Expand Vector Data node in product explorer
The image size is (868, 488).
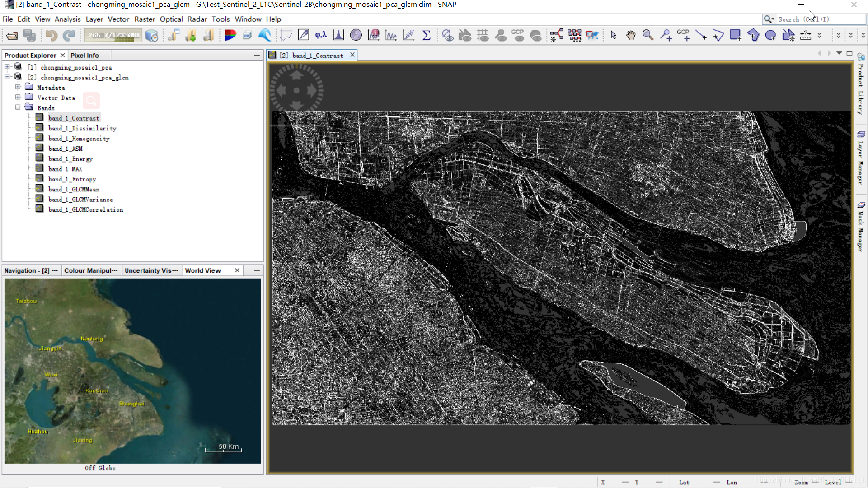[x=18, y=97]
